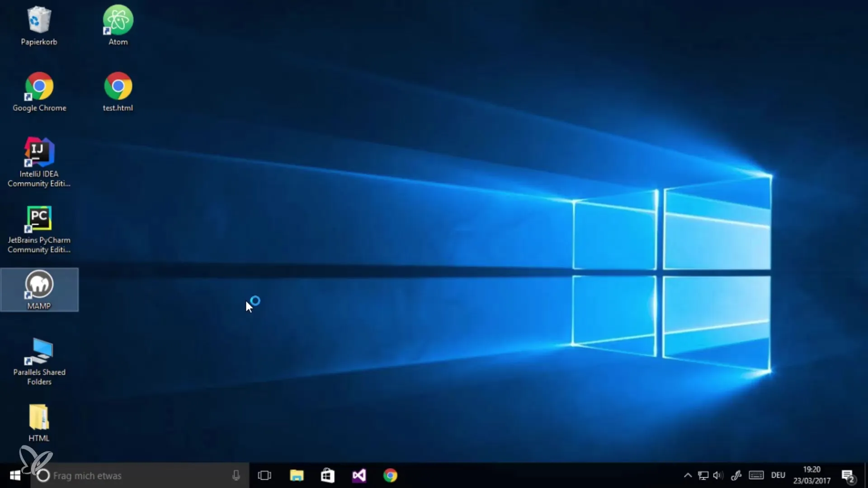The width and height of the screenshot is (868, 488).
Task: Select the Papierkorb recycle bin icon
Action: [39, 26]
